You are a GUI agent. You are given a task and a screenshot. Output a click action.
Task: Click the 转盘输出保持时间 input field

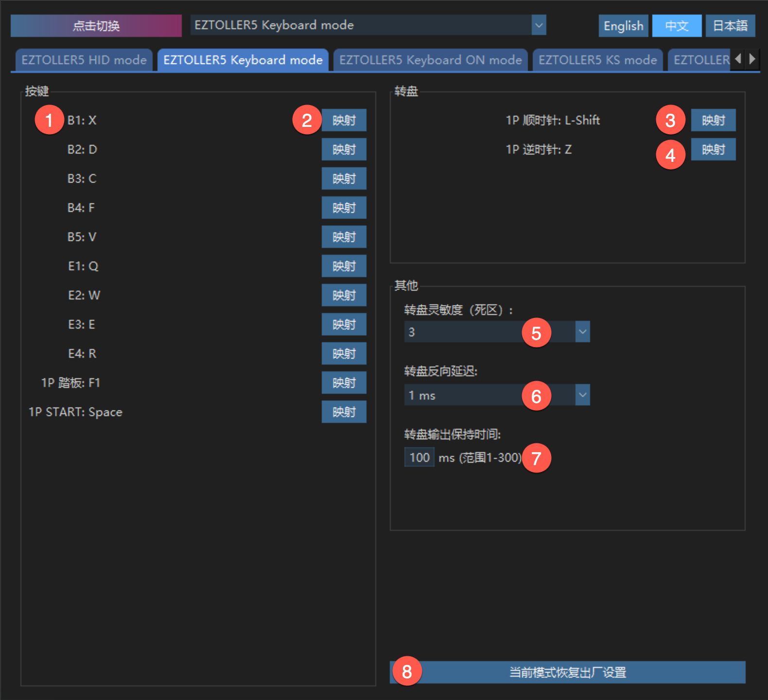(x=419, y=457)
